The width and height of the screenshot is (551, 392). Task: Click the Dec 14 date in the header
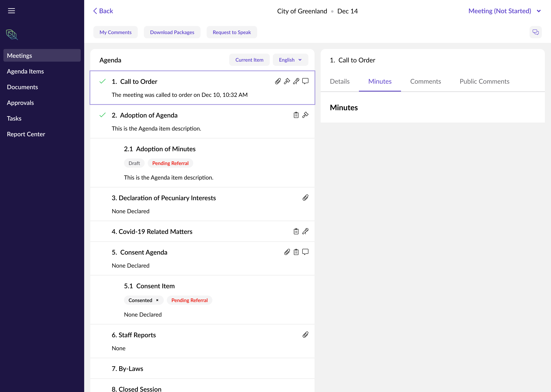pos(347,11)
